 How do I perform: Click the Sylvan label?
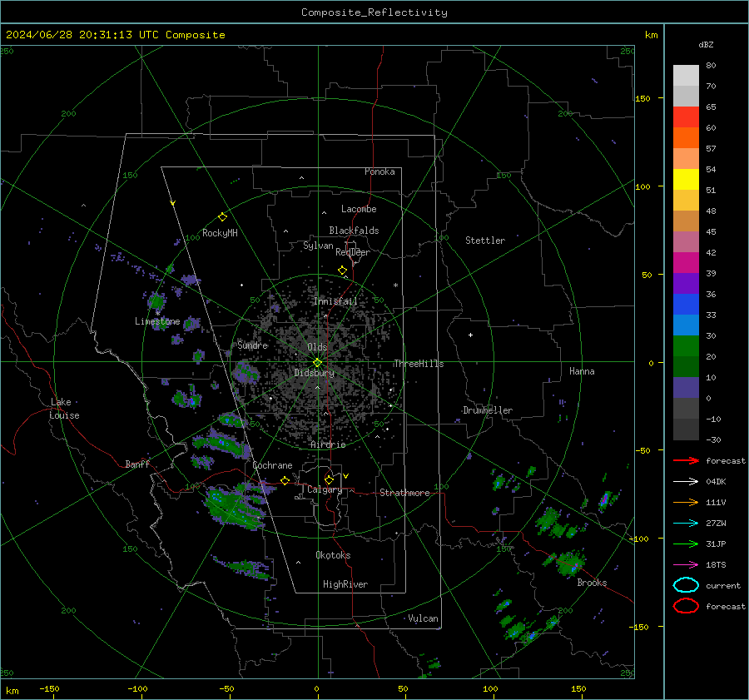click(x=318, y=246)
